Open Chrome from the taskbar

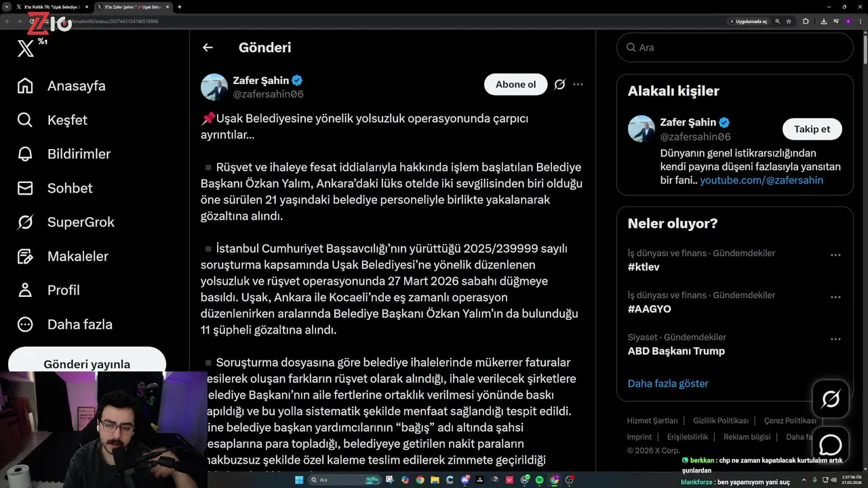(x=420, y=480)
